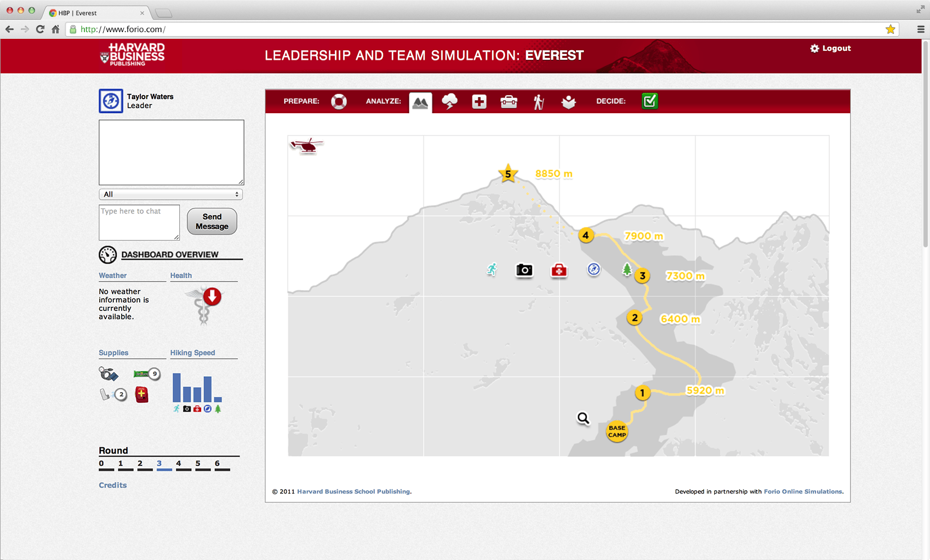Open the All chat recipient dropdown
Image resolution: width=930 pixels, height=560 pixels.
tap(171, 194)
